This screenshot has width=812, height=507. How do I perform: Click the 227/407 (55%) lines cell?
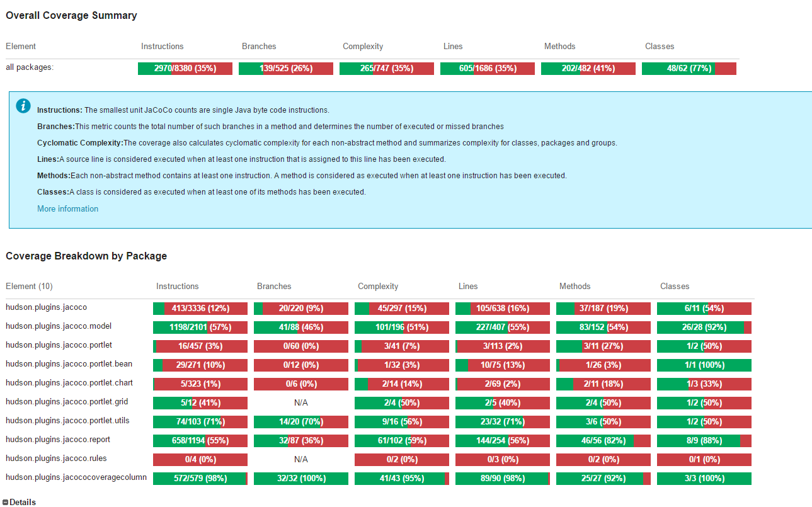click(503, 328)
